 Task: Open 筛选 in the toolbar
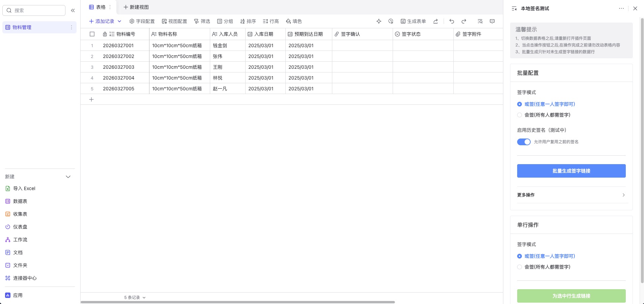point(202,21)
